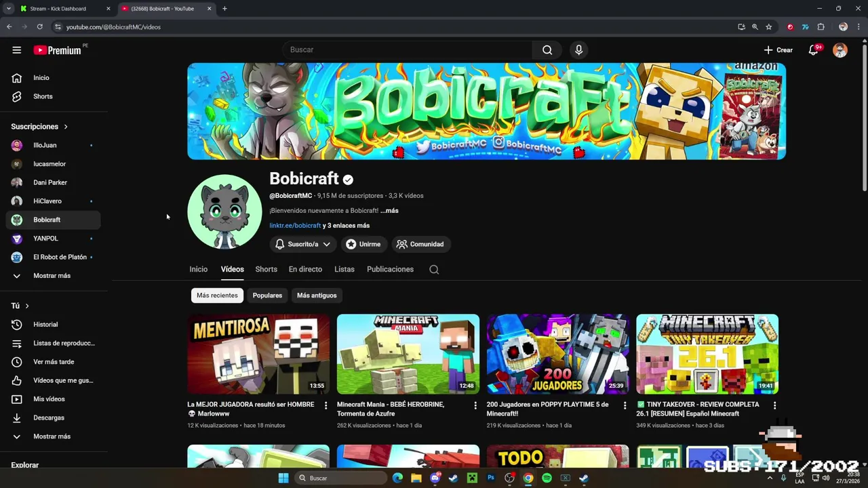868x488 pixels.
Task: Click the magnifier search button
Action: coord(547,49)
